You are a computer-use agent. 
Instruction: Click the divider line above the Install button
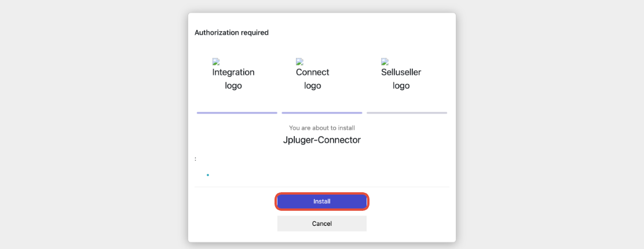tap(322, 187)
